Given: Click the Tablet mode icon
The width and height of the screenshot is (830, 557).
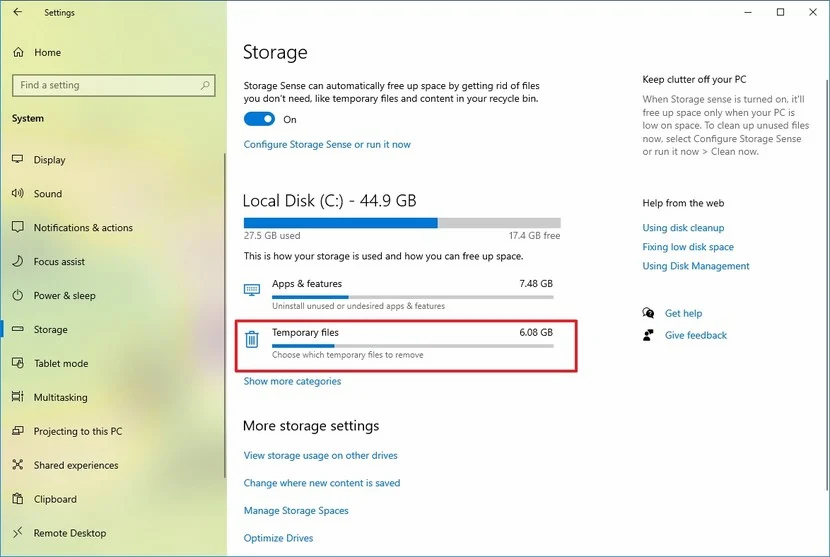Looking at the screenshot, I should 17,363.
